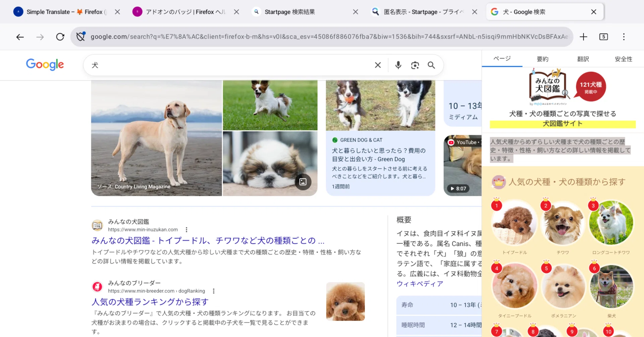
Task: Open the Border Collie with ball photo
Action: tap(380, 105)
